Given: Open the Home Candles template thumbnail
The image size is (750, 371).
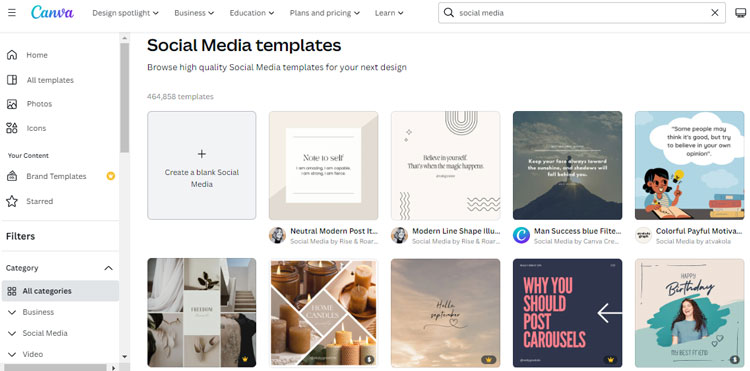Looking at the screenshot, I should point(323,313).
